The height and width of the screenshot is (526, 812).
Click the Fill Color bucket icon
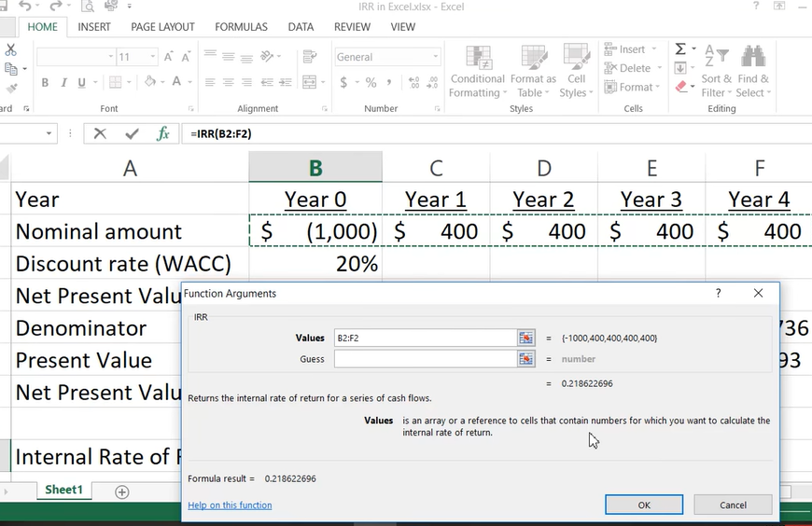coord(150,81)
